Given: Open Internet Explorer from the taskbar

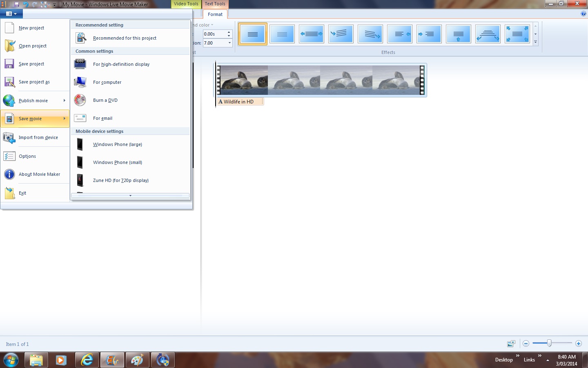Looking at the screenshot, I should point(87,360).
